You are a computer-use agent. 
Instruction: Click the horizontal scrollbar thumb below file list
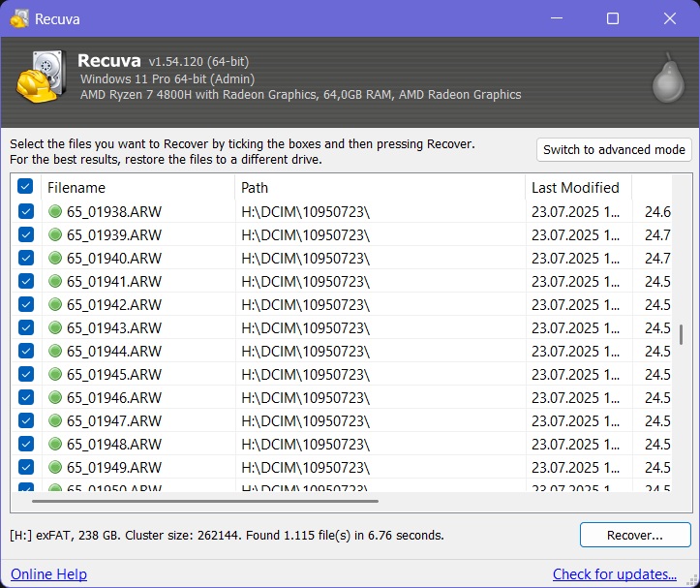click(x=205, y=502)
